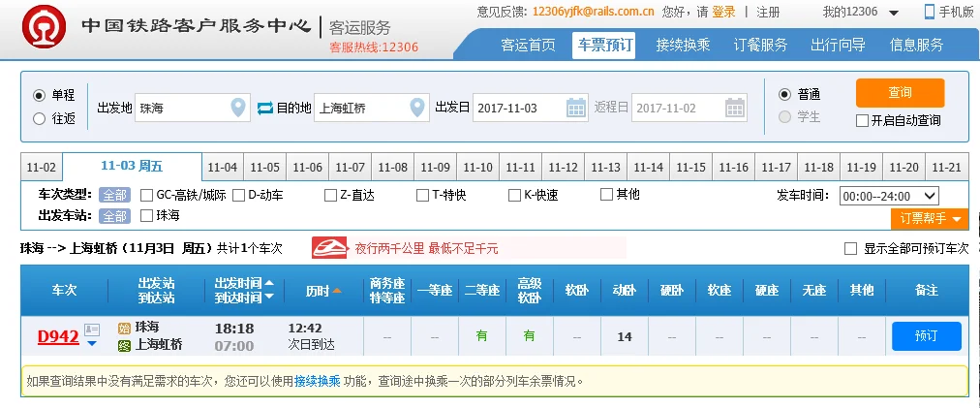Click 预订 button for D942
Image resolution: width=980 pixels, height=408 pixels.
[x=926, y=336]
